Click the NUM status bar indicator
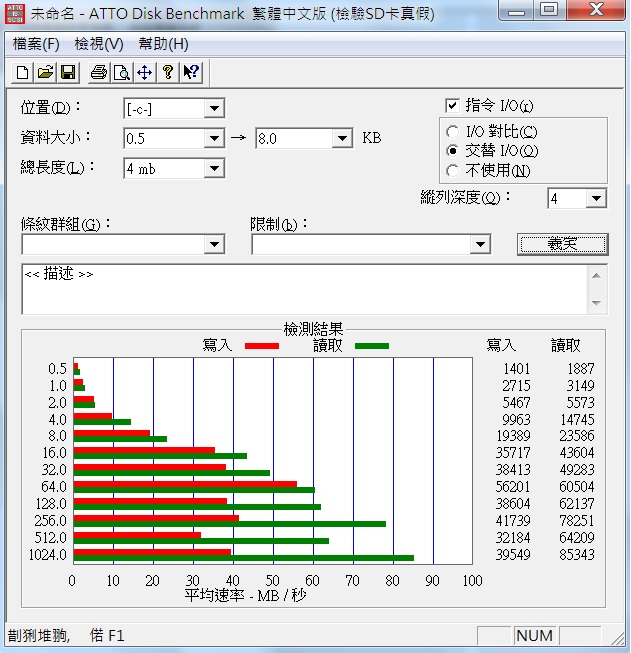 [534, 636]
